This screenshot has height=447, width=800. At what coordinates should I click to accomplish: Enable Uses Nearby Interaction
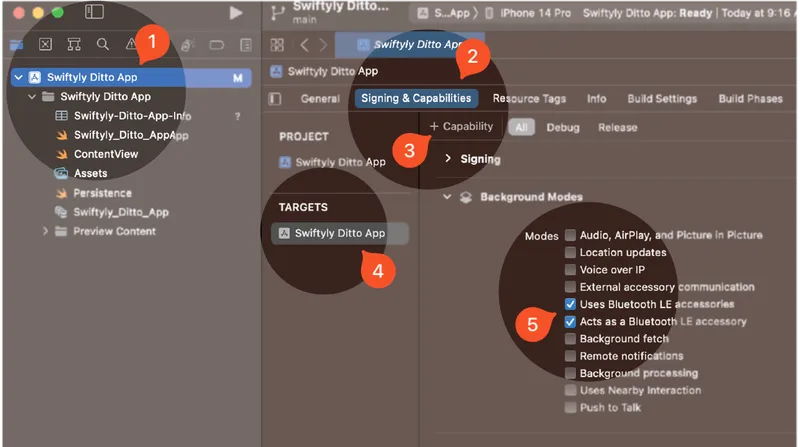(x=570, y=390)
